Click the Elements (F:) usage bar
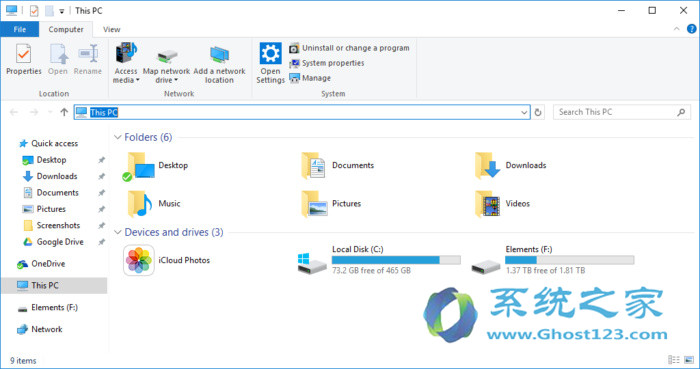Image resolution: width=700 pixels, height=369 pixels. [570, 260]
